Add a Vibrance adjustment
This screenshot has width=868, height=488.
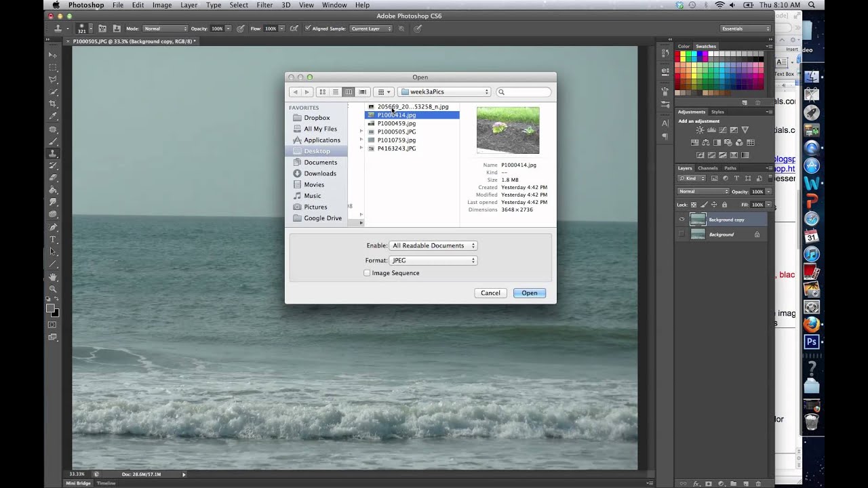pos(745,130)
